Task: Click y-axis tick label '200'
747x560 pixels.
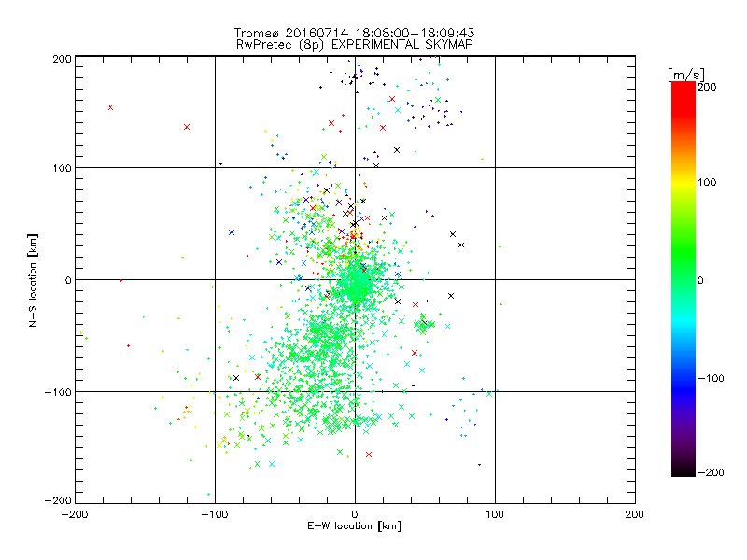Action: tap(62, 59)
